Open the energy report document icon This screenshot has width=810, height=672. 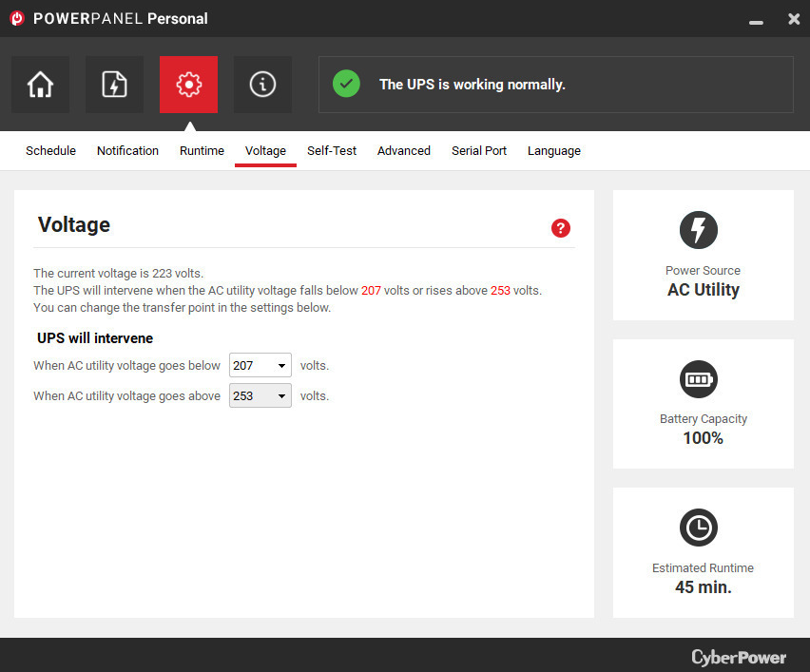pyautogui.click(x=114, y=85)
